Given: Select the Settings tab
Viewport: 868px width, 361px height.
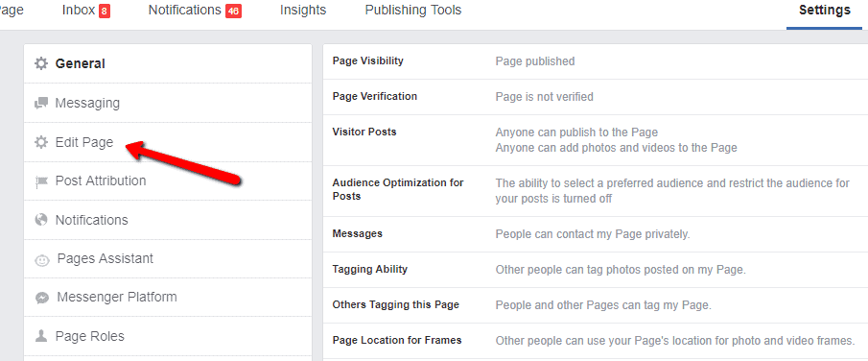Looking at the screenshot, I should (x=824, y=10).
